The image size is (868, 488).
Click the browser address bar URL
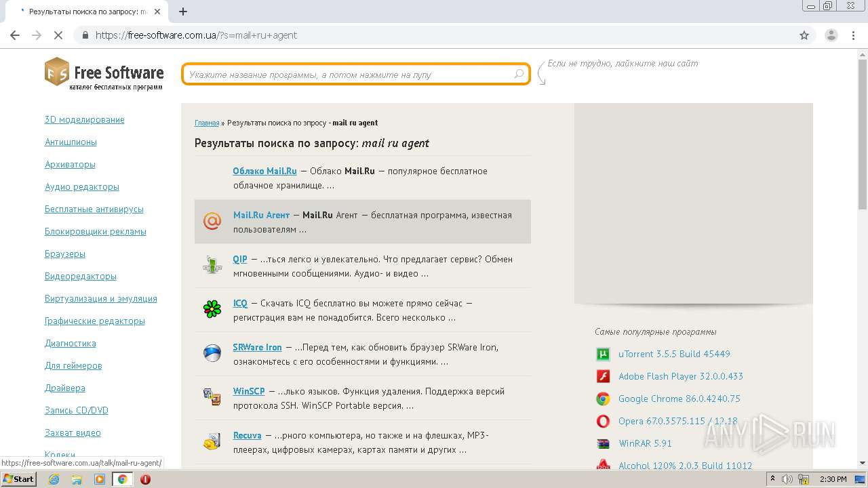(x=196, y=35)
